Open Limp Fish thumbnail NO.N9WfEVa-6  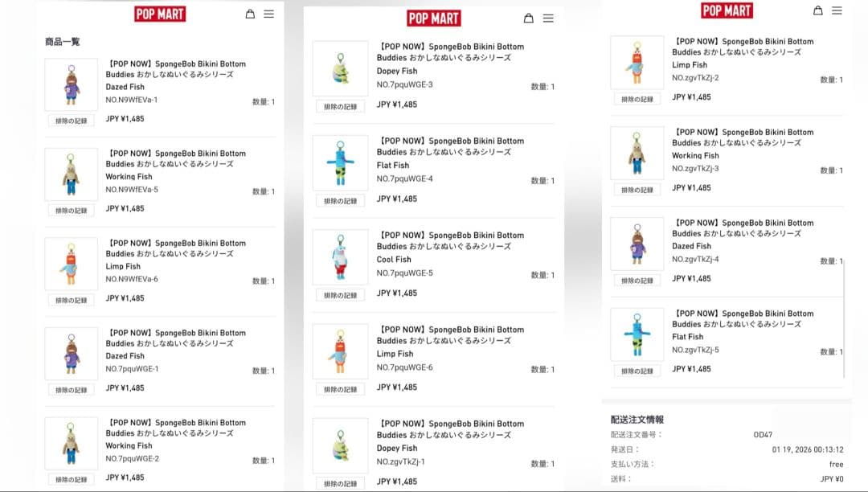(x=71, y=264)
